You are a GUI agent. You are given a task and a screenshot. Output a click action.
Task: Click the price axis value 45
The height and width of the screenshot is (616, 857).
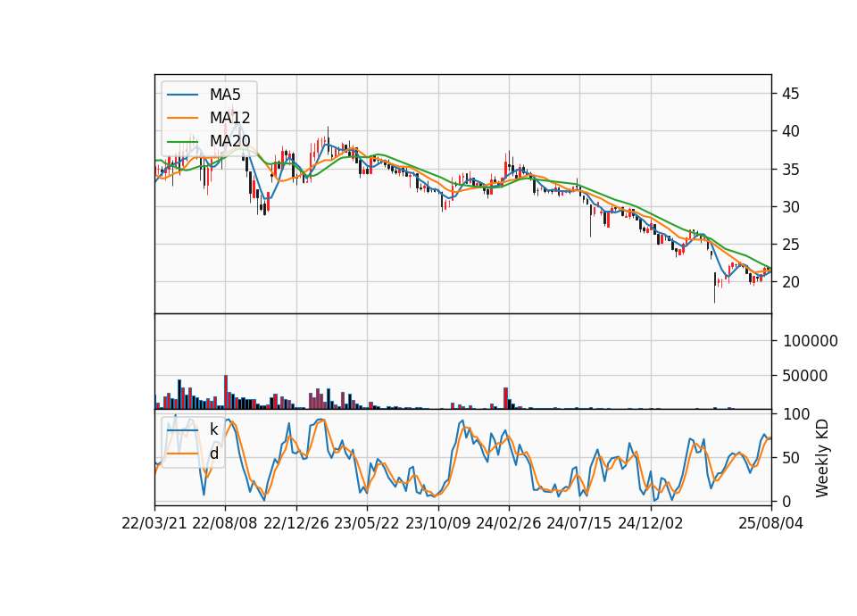tap(791, 94)
